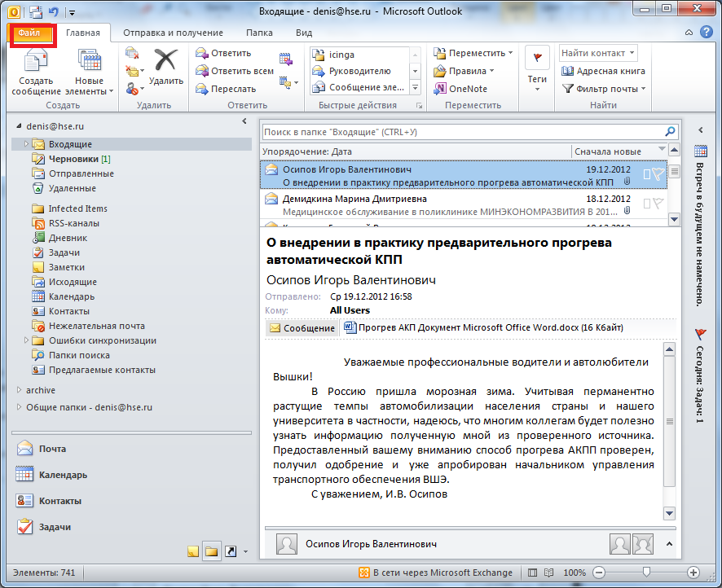Viewport: 722px width, 588px height.
Task: Click the search magnifier icon
Action: click(x=671, y=132)
